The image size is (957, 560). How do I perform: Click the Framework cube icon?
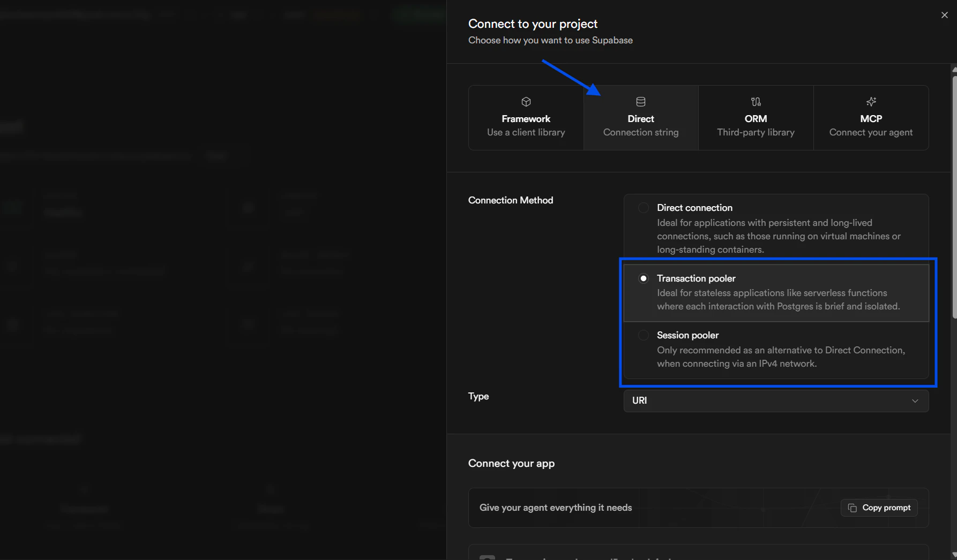(x=526, y=102)
